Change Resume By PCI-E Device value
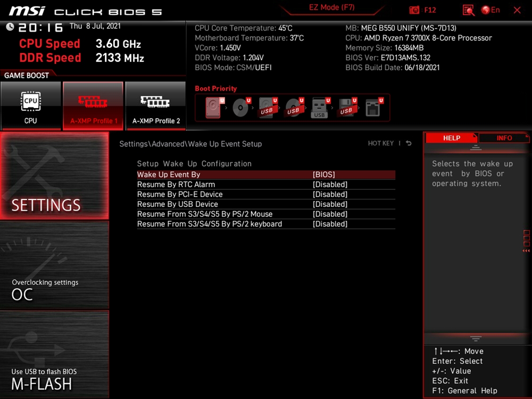Image resolution: width=532 pixels, height=399 pixels. (330, 194)
